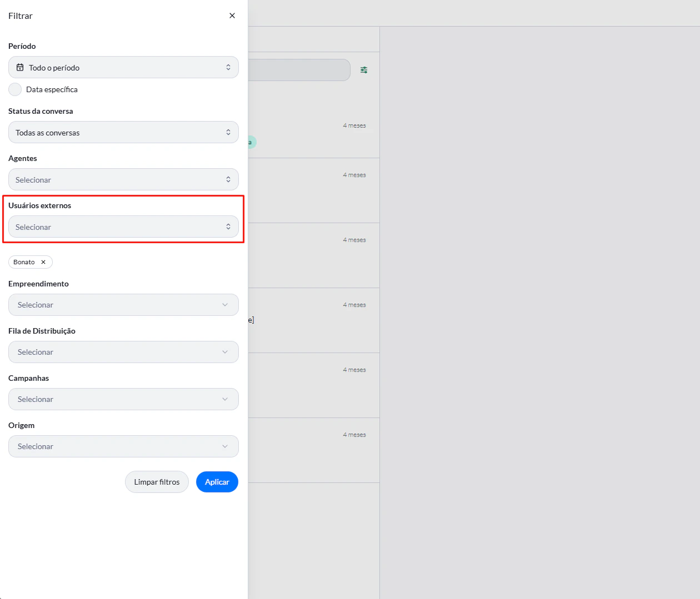This screenshot has height=599, width=700.
Task: Expand the Origem dropdown
Action: point(123,446)
